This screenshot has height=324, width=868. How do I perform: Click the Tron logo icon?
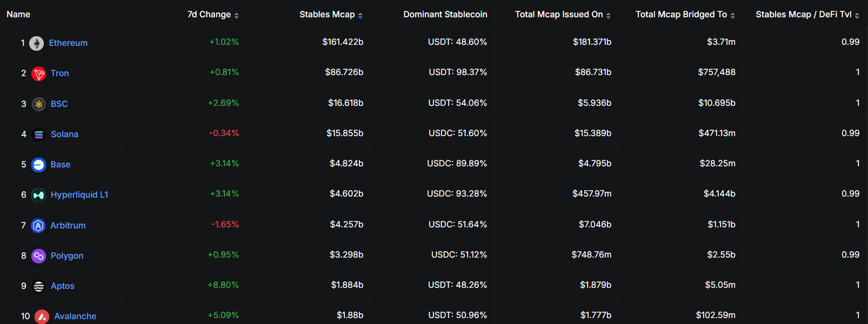click(x=38, y=73)
